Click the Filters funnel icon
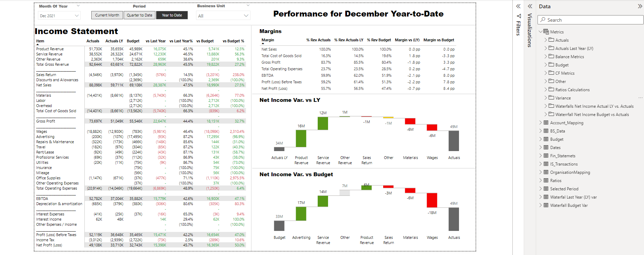The height and width of the screenshot is (255, 644). point(519,16)
